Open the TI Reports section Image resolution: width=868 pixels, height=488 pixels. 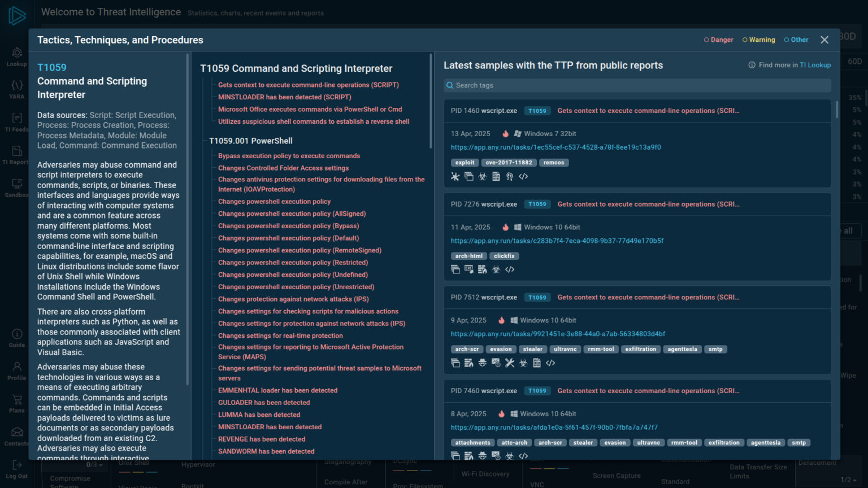[16, 153]
